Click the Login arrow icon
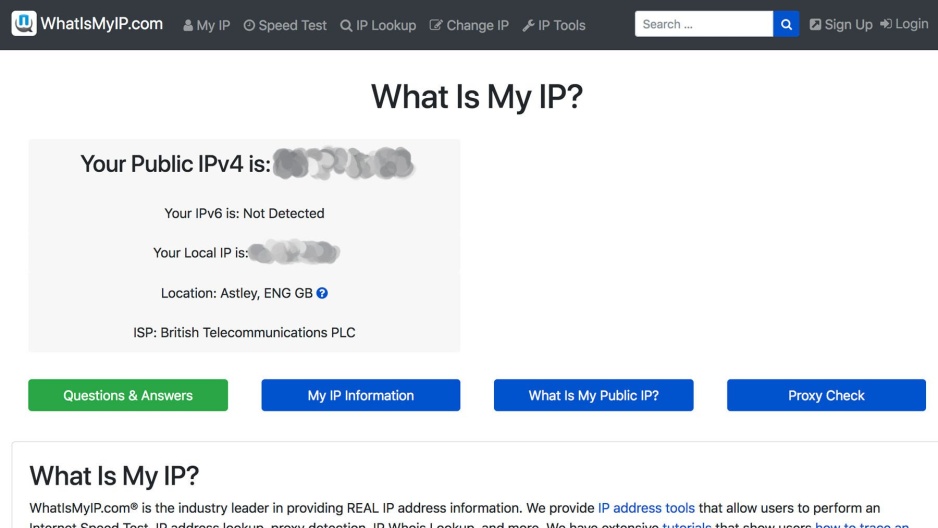 [886, 24]
